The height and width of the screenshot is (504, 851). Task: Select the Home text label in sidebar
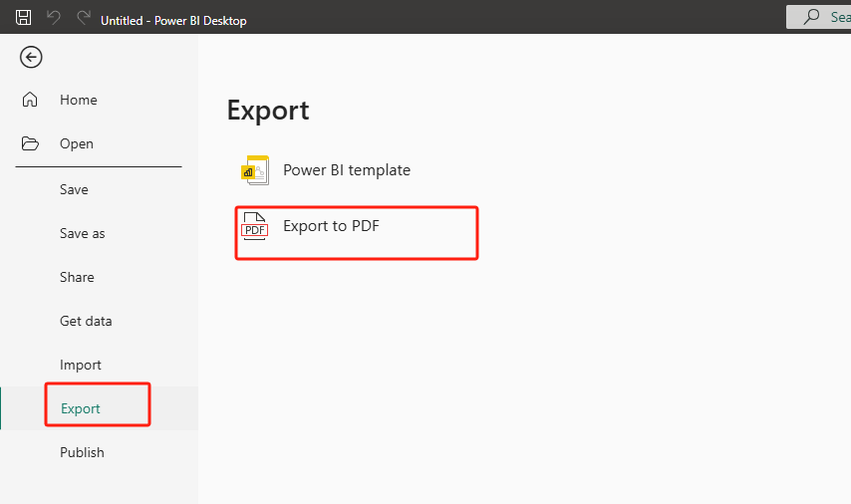pos(79,100)
